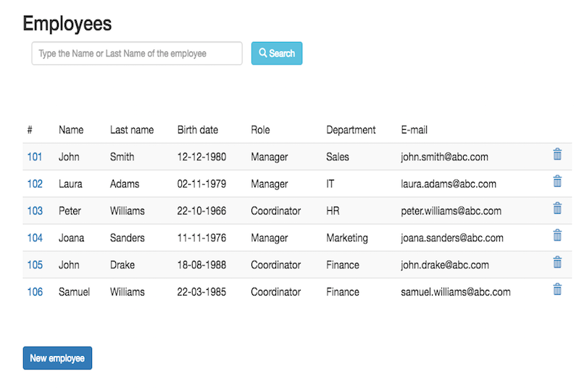Click the trash icon for John Drake
Viewport: 579px width, 392px height.
click(x=557, y=262)
